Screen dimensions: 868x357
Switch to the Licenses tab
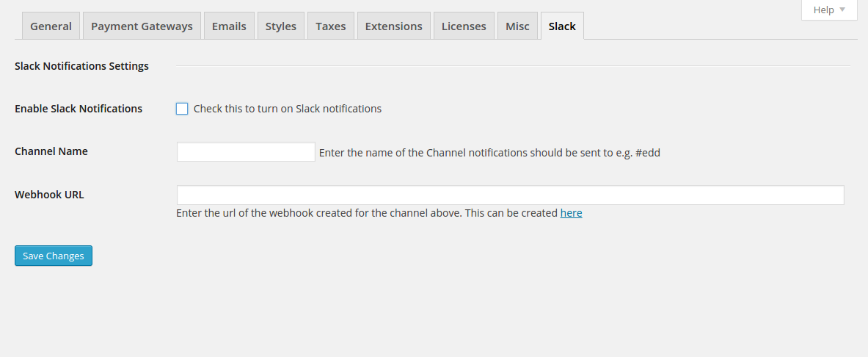pyautogui.click(x=464, y=26)
